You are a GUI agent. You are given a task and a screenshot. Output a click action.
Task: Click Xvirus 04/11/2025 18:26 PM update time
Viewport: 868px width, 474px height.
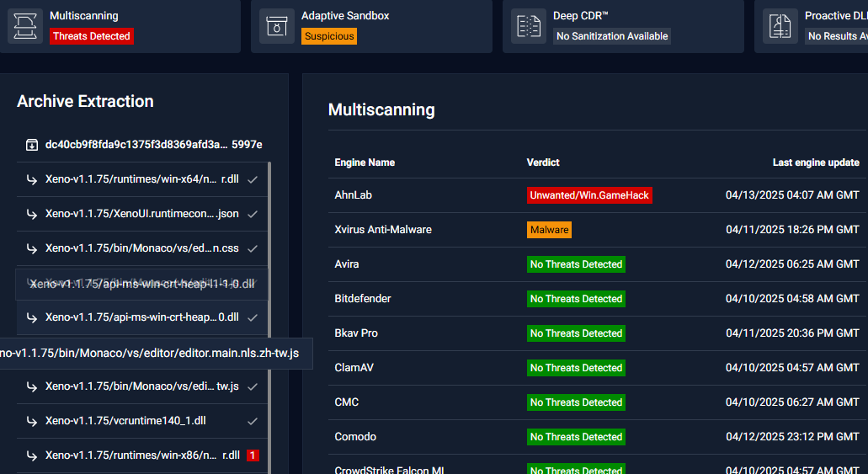coord(793,229)
